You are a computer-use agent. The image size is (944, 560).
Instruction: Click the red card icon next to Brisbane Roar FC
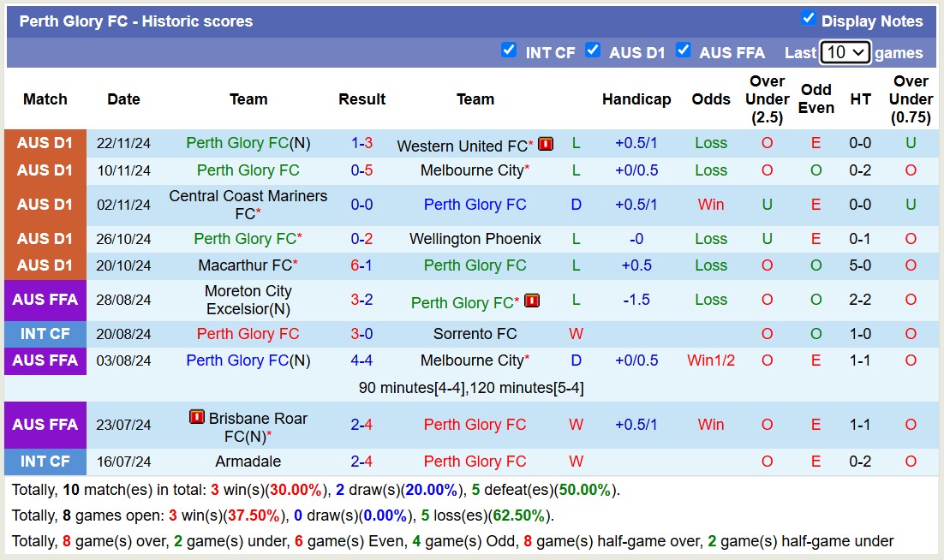(195, 419)
